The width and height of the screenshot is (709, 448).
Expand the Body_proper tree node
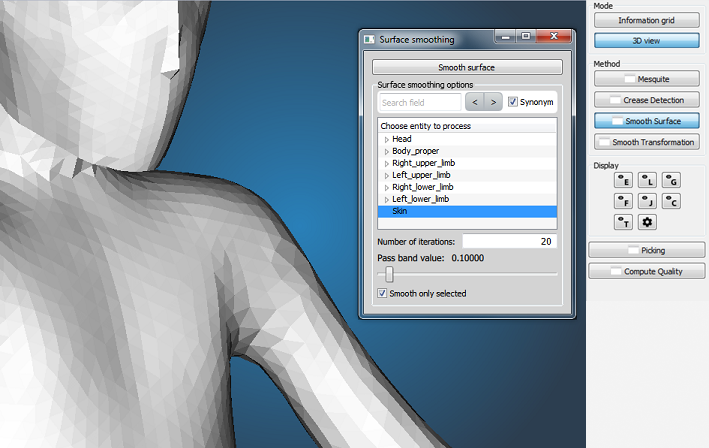[387, 151]
